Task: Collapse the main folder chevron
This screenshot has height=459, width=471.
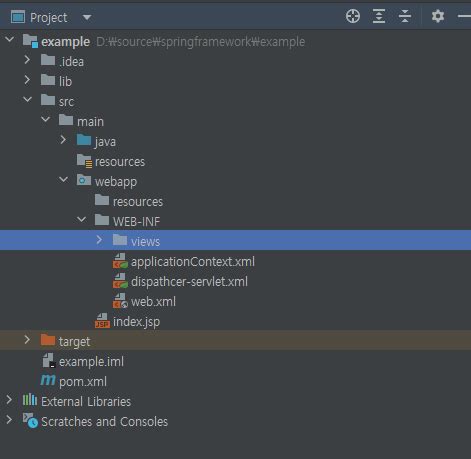Action: tap(46, 119)
